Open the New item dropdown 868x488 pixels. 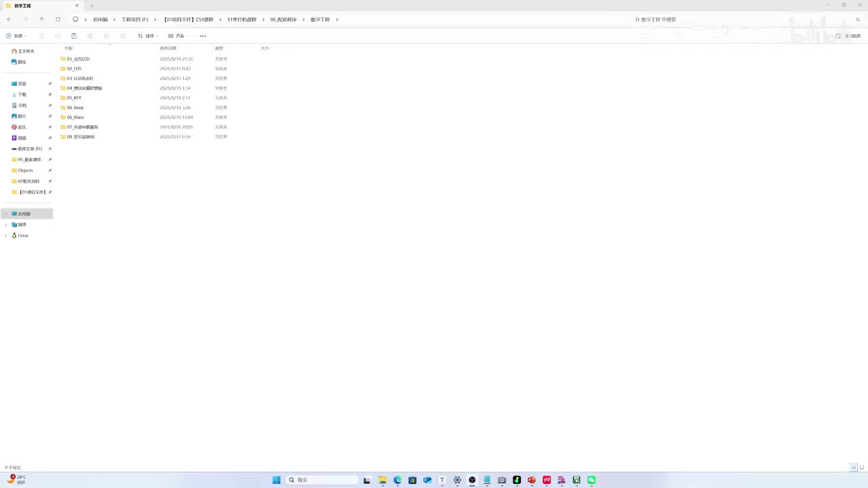click(16, 36)
